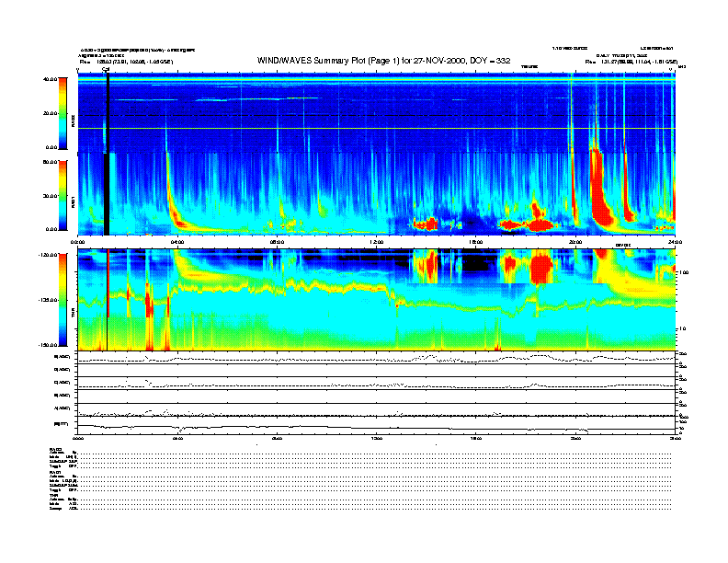Click the Cal marker above the spectrogram
728x563 pixels.
tap(106, 69)
